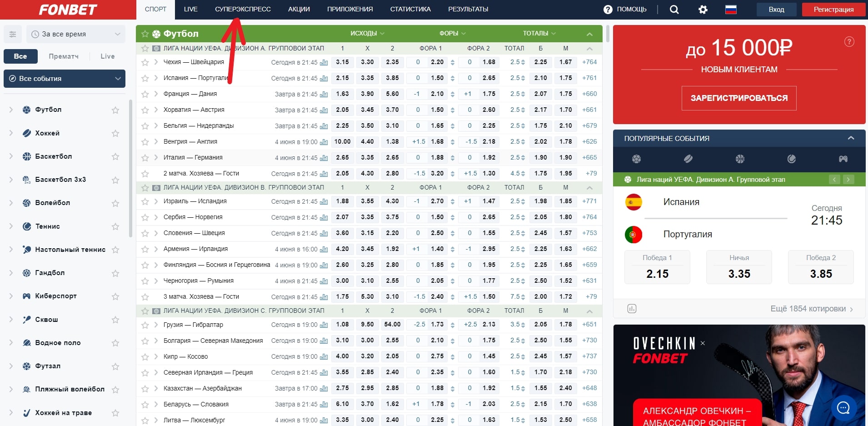This screenshot has height=426, width=868.
Task: Click the Вход login button
Action: tap(777, 10)
